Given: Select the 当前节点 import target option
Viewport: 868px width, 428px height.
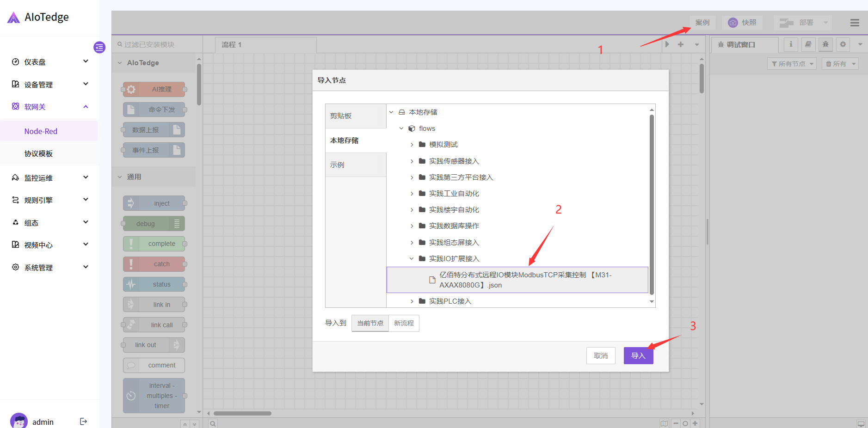Looking at the screenshot, I should [370, 323].
